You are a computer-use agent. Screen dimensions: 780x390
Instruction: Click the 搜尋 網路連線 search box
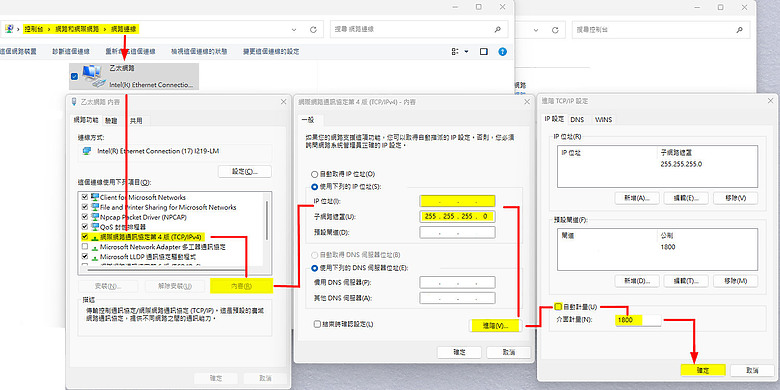(x=419, y=29)
